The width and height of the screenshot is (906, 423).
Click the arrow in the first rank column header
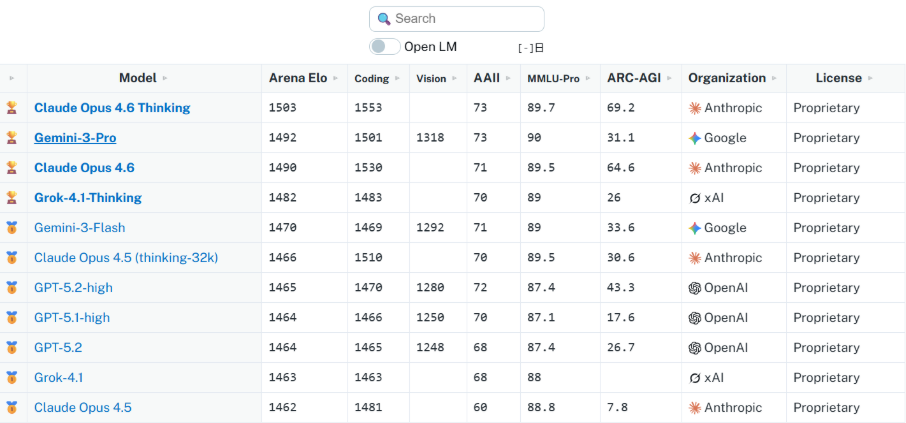pyautogui.click(x=12, y=78)
